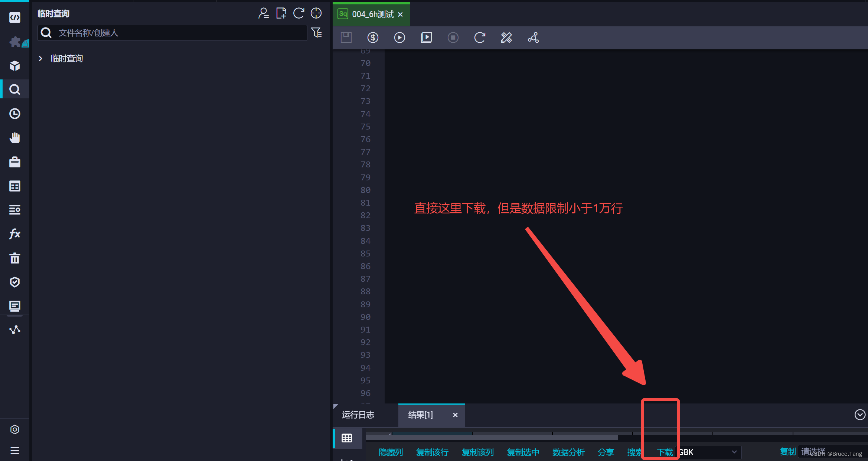The image size is (868, 461).
Task: Expand the 临时查询 tree node
Action: [41, 58]
